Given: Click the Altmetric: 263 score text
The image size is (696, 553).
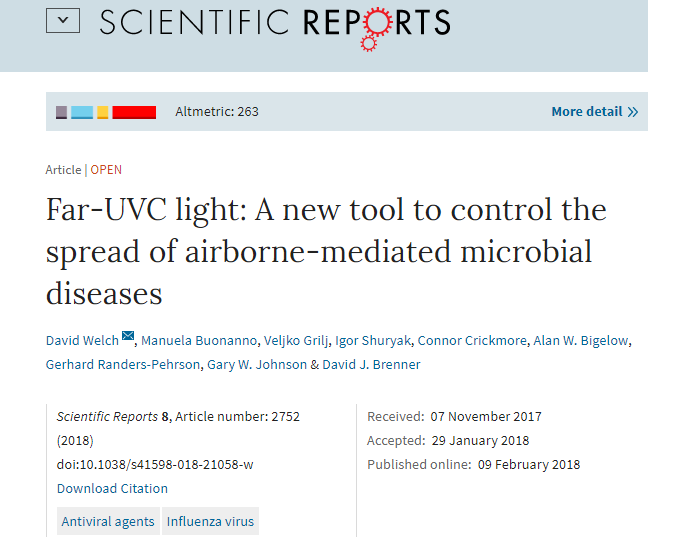Looking at the screenshot, I should [217, 111].
